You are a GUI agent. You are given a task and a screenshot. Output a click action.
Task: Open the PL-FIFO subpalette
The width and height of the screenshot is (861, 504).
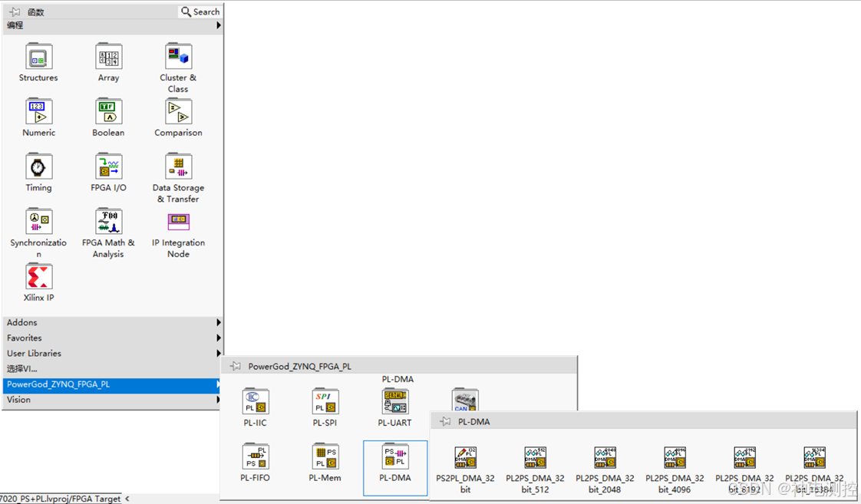point(256,456)
